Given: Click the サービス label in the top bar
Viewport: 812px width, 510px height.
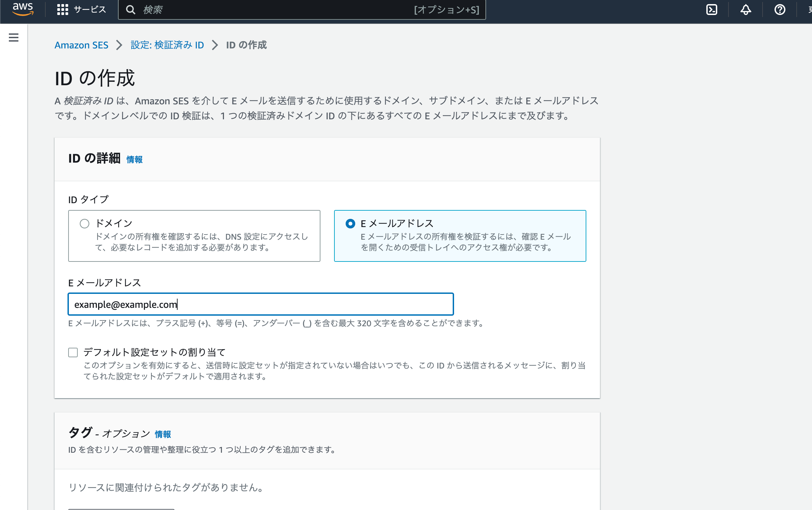Looking at the screenshot, I should [x=90, y=10].
